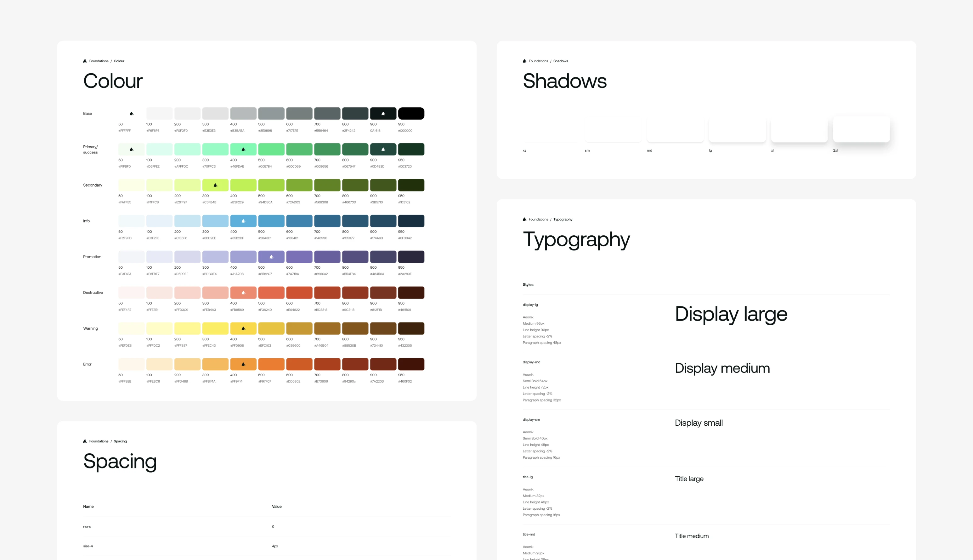Screen dimensions: 973x560
Task: Click the logo mark on the Warning 400 swatch
Action: pos(243,328)
